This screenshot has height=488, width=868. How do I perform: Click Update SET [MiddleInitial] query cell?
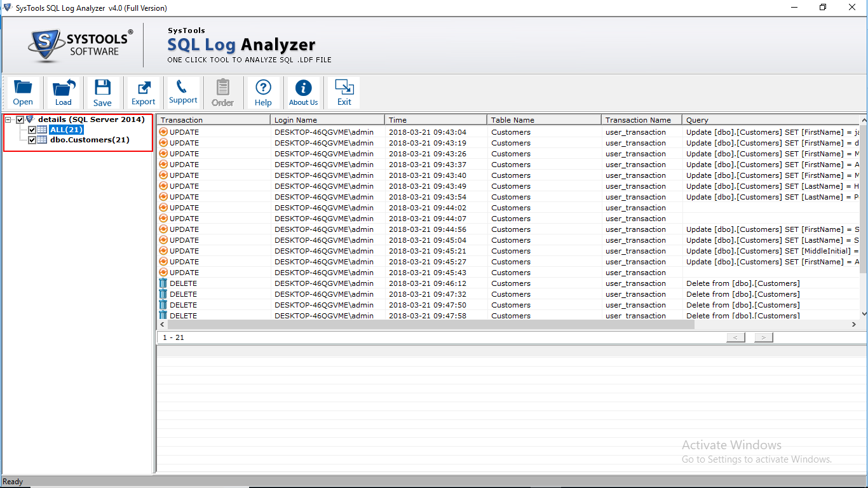coord(771,251)
